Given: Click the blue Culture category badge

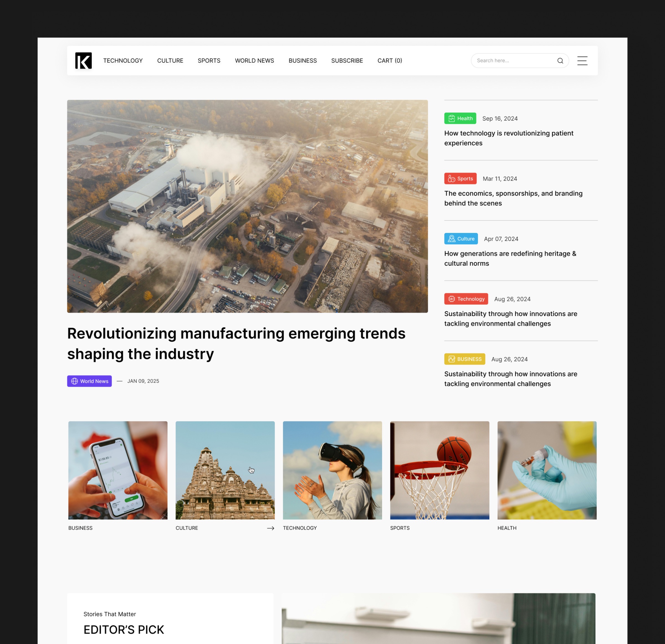Looking at the screenshot, I should coord(461,239).
